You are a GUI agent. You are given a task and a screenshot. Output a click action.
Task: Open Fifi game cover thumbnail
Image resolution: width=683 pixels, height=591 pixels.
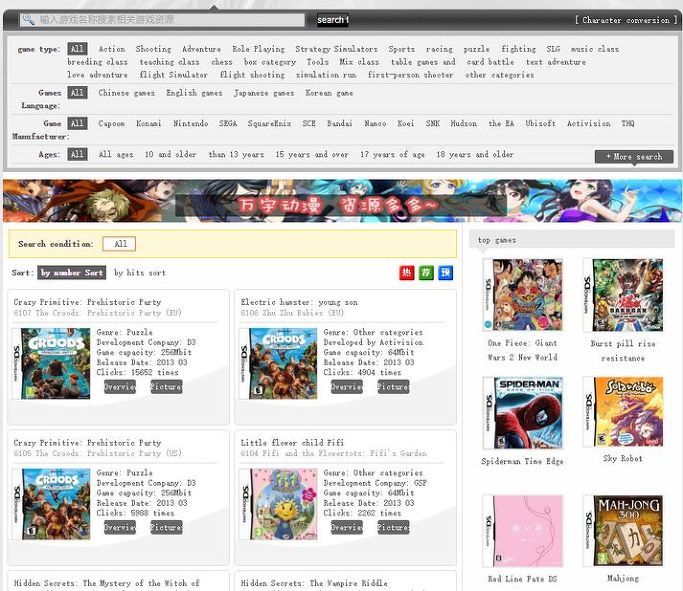278,504
